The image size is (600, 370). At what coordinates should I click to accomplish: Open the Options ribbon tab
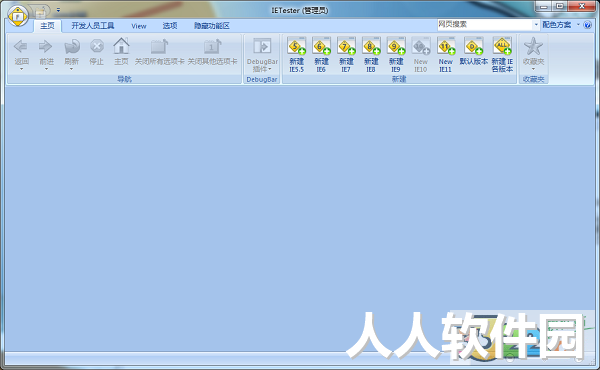coord(170,26)
